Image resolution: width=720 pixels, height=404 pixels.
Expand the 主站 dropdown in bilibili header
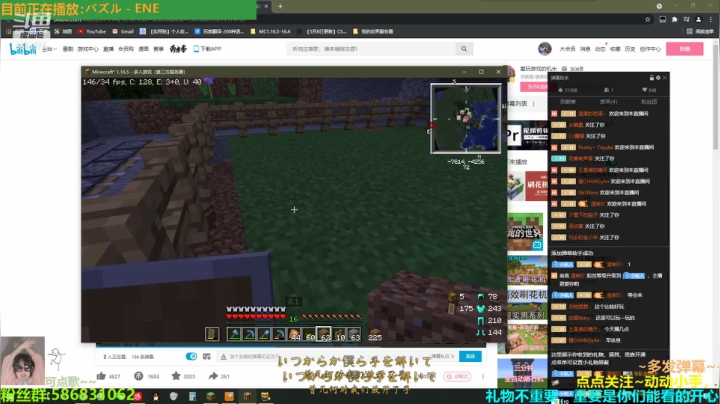tap(49, 49)
